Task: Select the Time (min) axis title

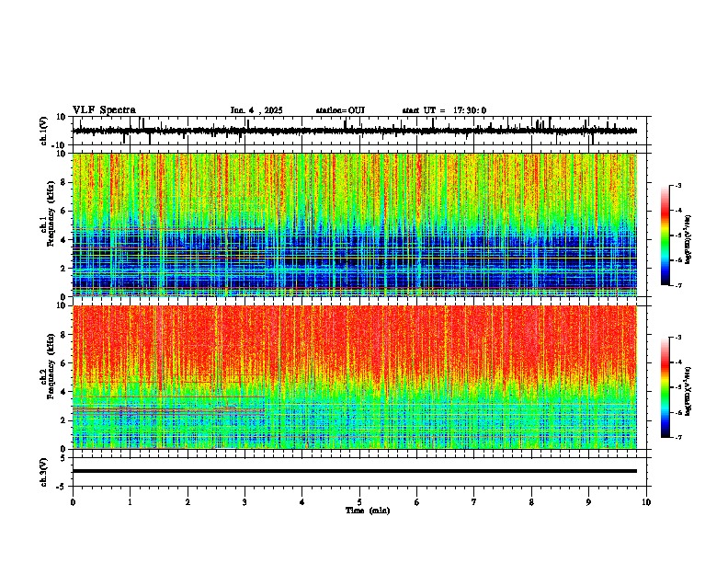Action: coord(368,511)
